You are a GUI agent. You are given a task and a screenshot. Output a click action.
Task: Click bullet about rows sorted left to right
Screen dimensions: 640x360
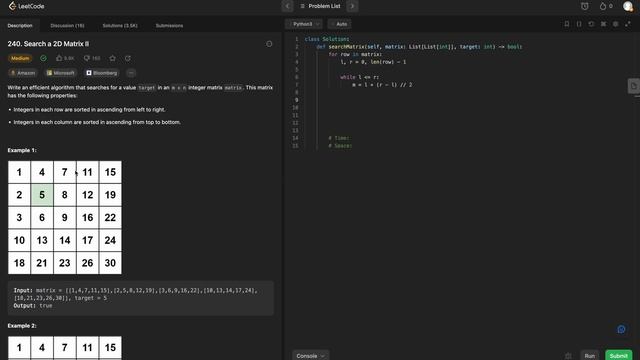[x=89, y=110]
